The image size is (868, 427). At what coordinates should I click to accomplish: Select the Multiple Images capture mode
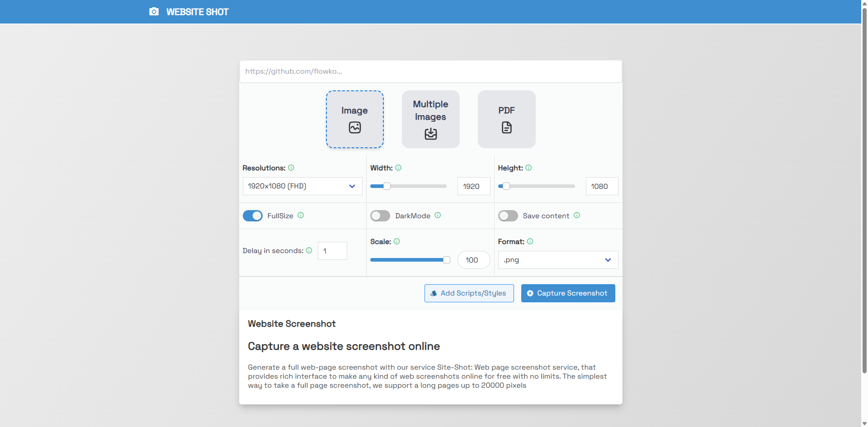pyautogui.click(x=431, y=119)
